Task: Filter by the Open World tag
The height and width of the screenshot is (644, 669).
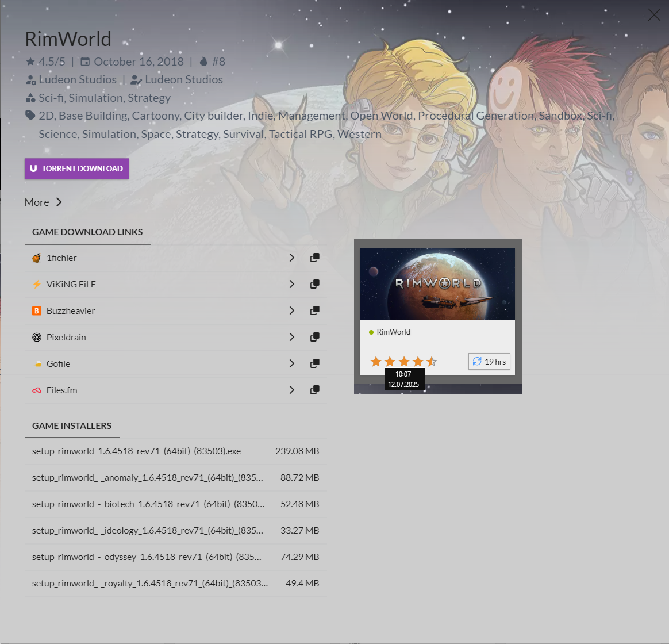Action: [382, 116]
